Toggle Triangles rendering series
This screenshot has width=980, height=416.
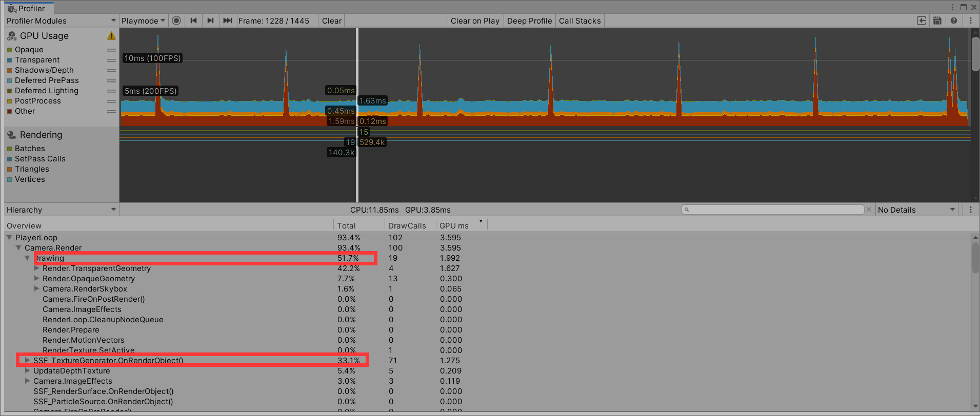click(x=10, y=169)
